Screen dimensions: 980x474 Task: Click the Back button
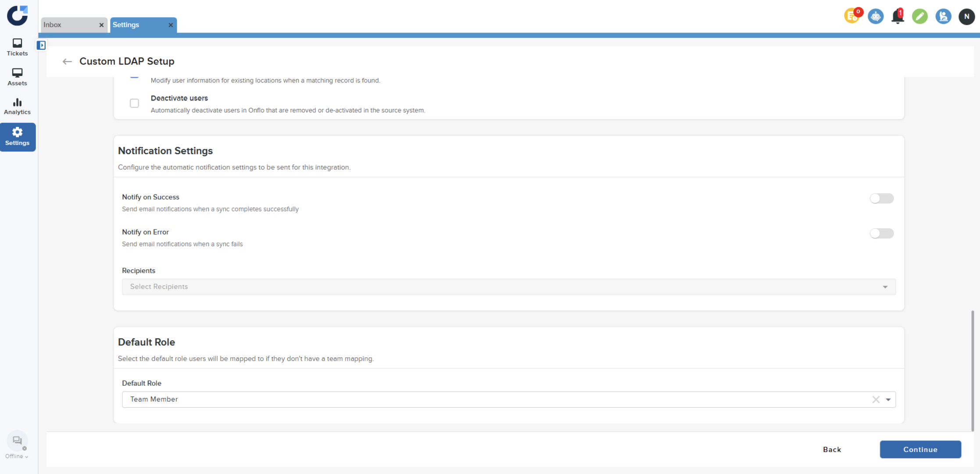click(x=832, y=449)
